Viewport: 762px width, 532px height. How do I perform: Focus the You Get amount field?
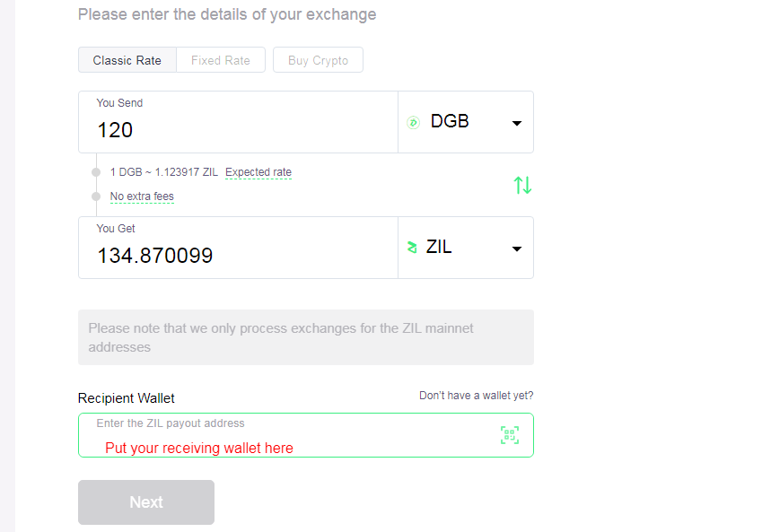[238, 248]
